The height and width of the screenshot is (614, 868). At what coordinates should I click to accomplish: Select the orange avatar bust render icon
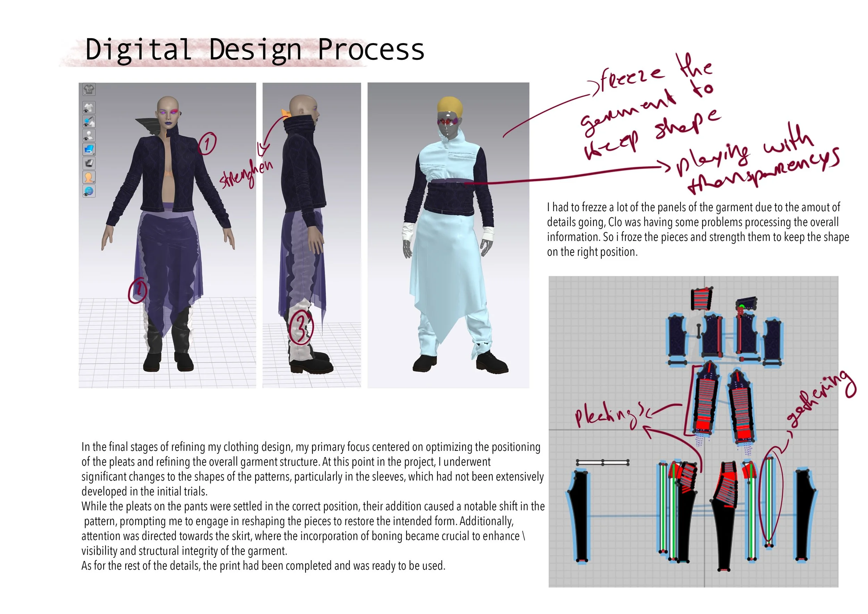tap(89, 177)
